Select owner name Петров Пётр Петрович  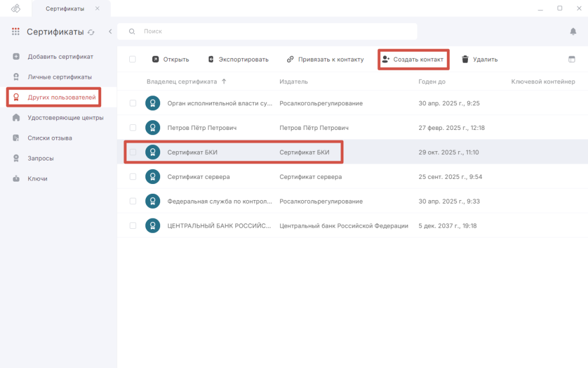point(202,128)
